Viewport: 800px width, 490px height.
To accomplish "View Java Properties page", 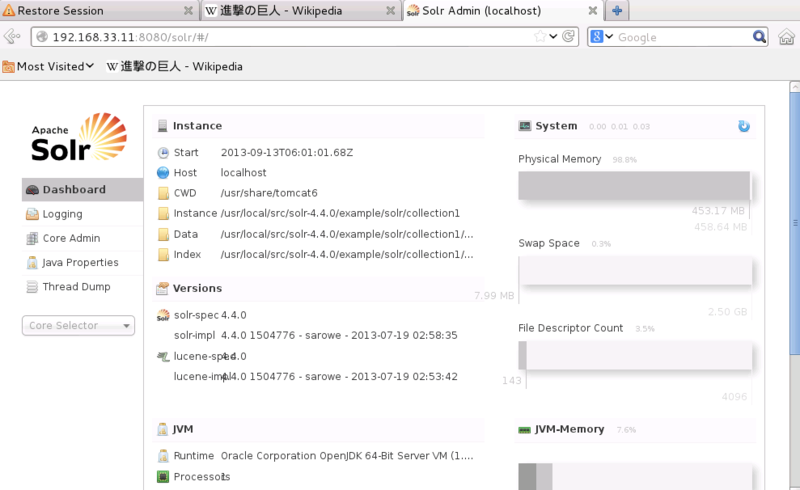I will click(80, 262).
